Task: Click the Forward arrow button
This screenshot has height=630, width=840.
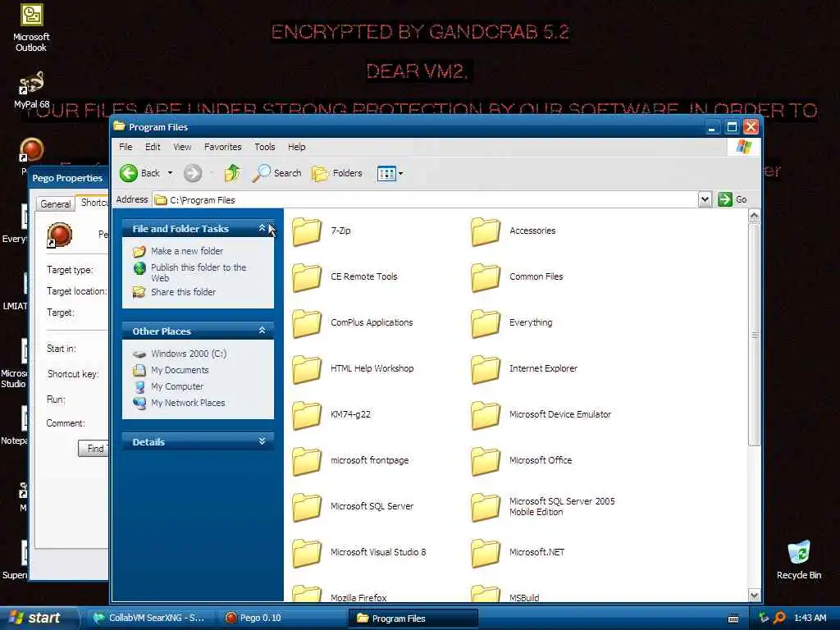Action: point(193,173)
